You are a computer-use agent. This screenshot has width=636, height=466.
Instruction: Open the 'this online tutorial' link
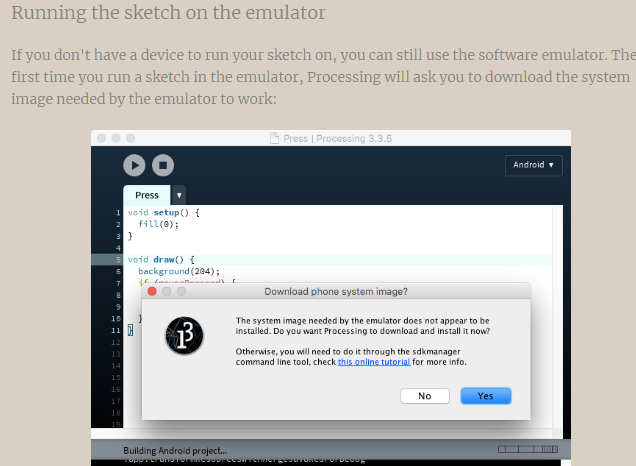pyautogui.click(x=374, y=362)
